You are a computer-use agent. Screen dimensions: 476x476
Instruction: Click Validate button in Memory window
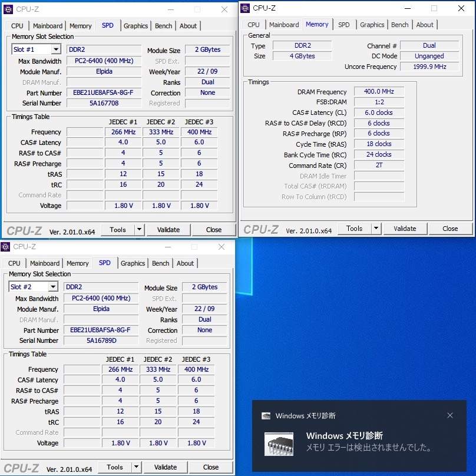tap(405, 229)
